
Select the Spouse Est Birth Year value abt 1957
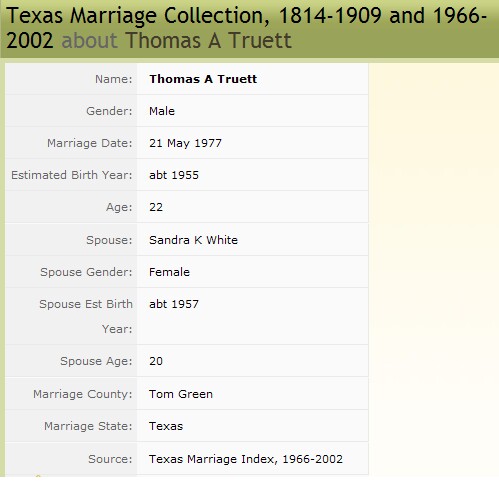[174, 304]
